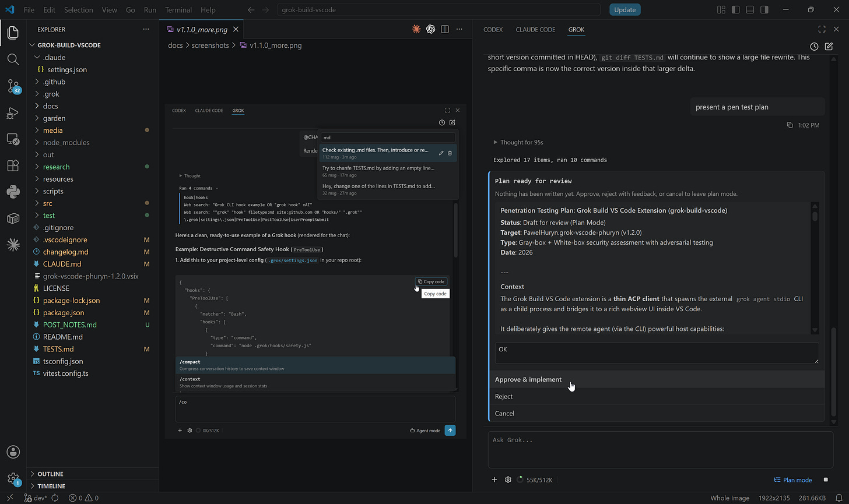
Task: Click Reject option for the plan
Action: pyautogui.click(x=657, y=396)
